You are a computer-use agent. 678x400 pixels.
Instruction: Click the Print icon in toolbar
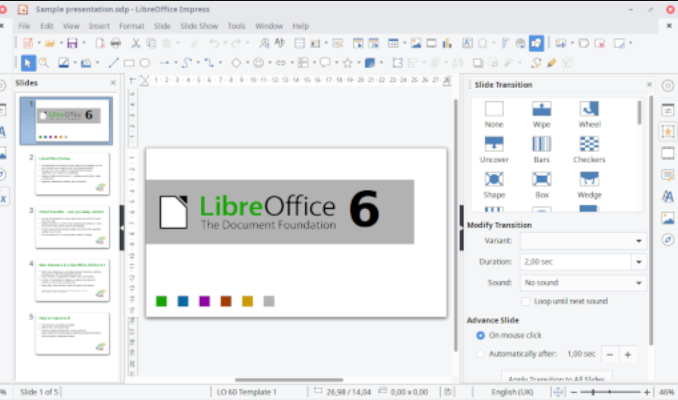(116, 43)
